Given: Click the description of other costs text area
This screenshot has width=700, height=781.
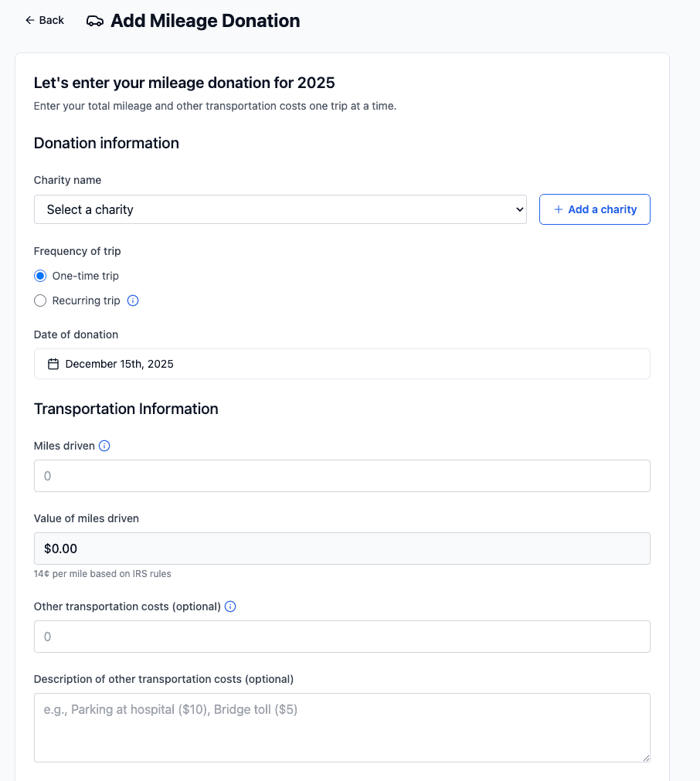Looking at the screenshot, I should 342,727.
